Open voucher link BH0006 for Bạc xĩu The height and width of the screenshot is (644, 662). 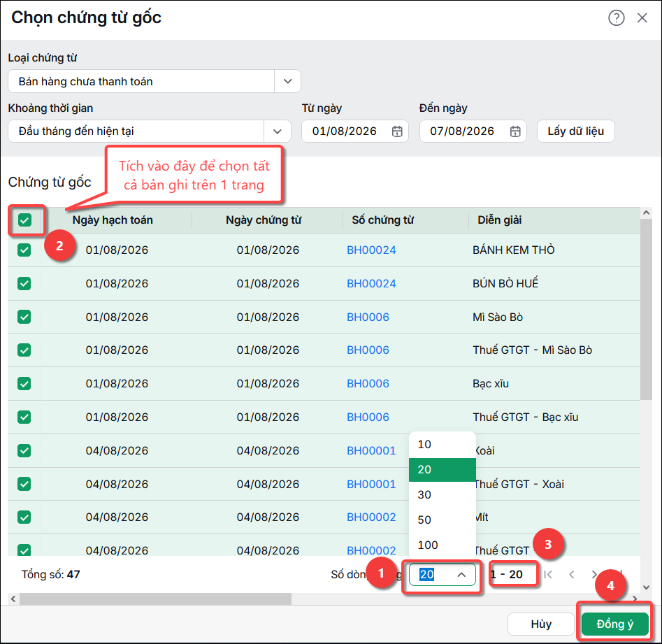[368, 383]
